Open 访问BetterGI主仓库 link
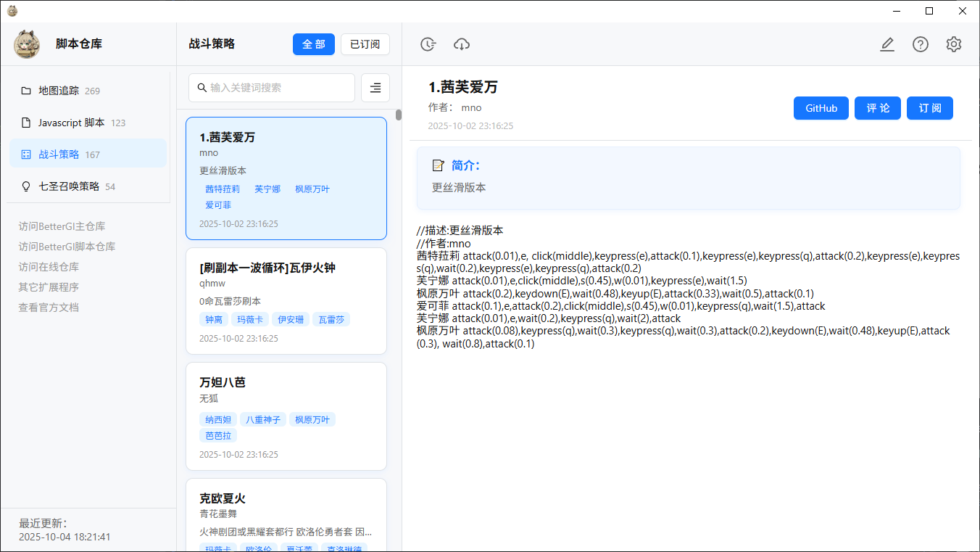The width and height of the screenshot is (980, 552). pos(62,226)
